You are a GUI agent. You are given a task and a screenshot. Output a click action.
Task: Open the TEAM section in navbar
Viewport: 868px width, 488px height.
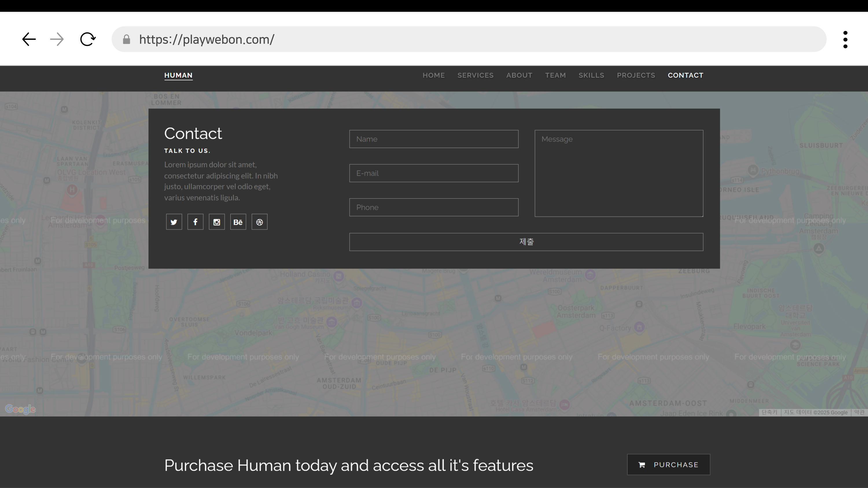click(555, 75)
